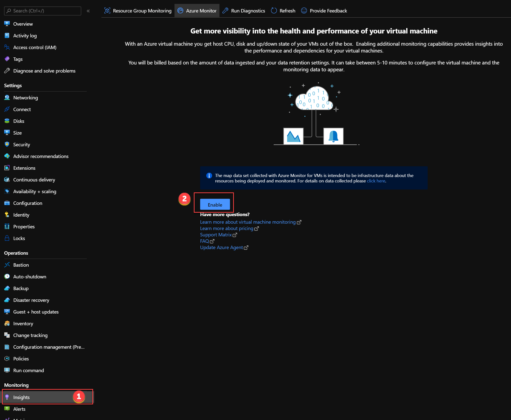Click the Identity key icon
Screen dimensions: 511x420
pyautogui.click(x=7, y=215)
